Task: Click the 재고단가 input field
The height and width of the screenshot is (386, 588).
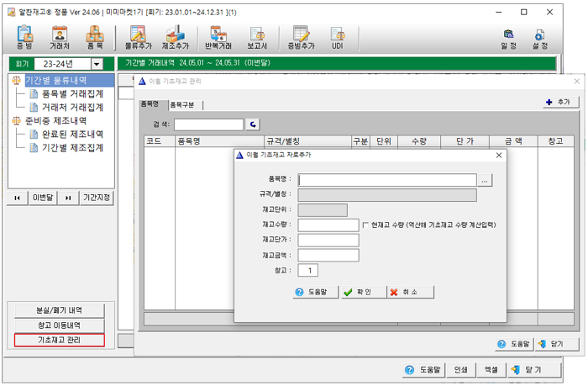Action: [x=328, y=240]
